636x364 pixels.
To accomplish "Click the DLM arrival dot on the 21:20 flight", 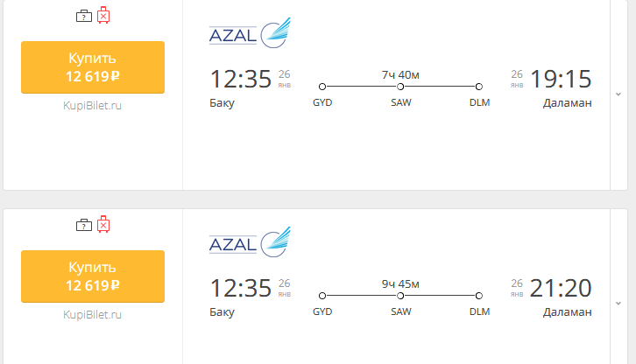I will pos(479,296).
